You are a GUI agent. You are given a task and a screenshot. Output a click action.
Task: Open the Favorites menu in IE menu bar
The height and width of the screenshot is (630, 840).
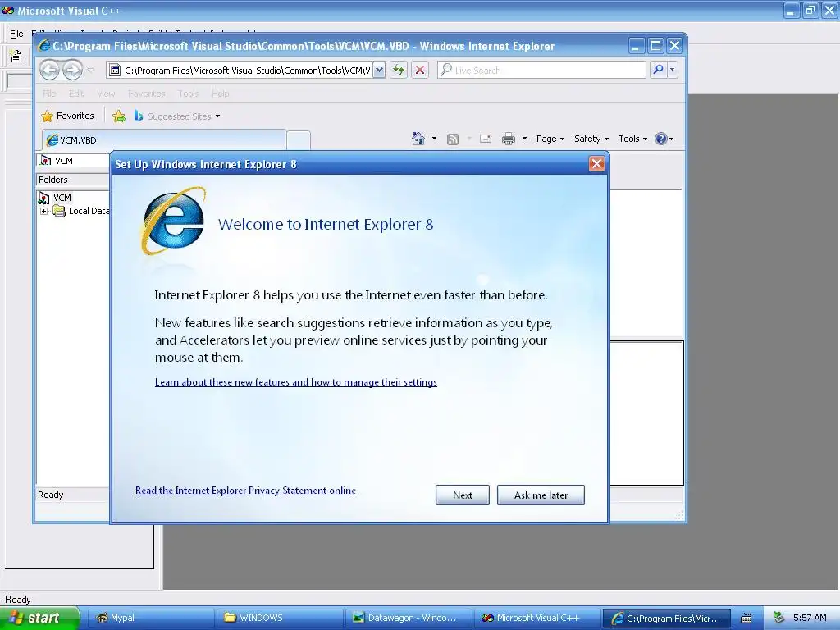click(146, 94)
